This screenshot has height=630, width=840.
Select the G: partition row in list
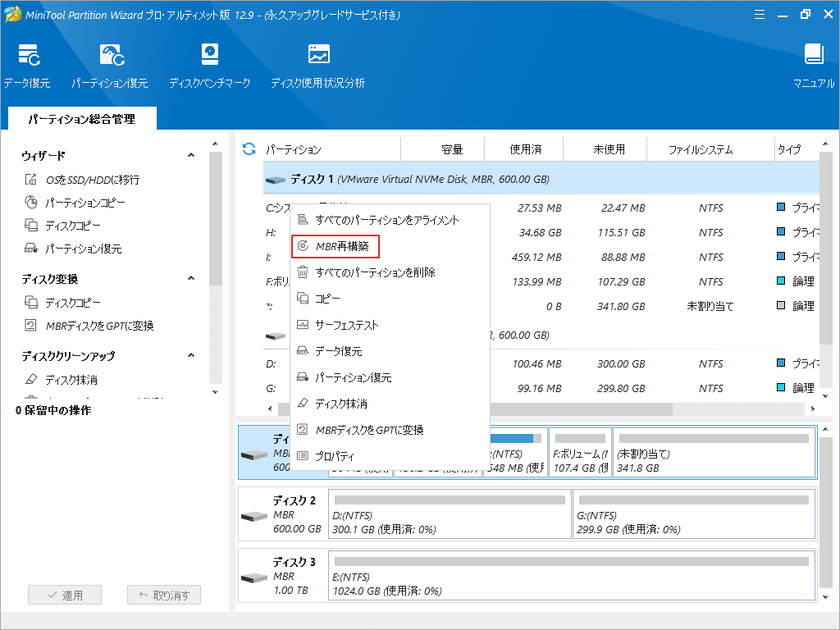[x=541, y=389]
